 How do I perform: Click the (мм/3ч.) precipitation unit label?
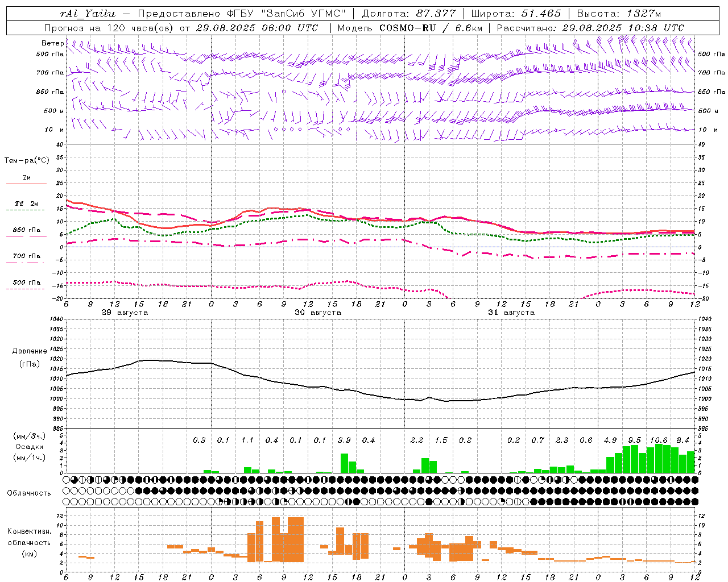pos(29,436)
